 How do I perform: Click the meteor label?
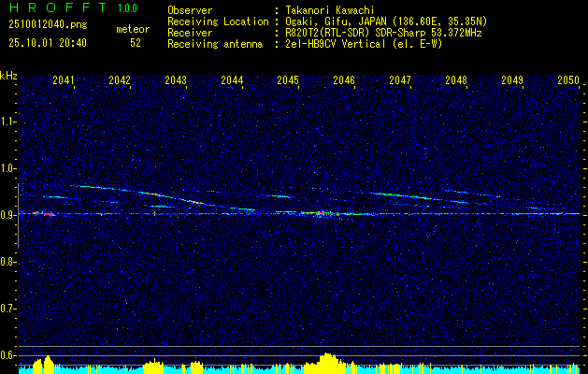point(133,29)
